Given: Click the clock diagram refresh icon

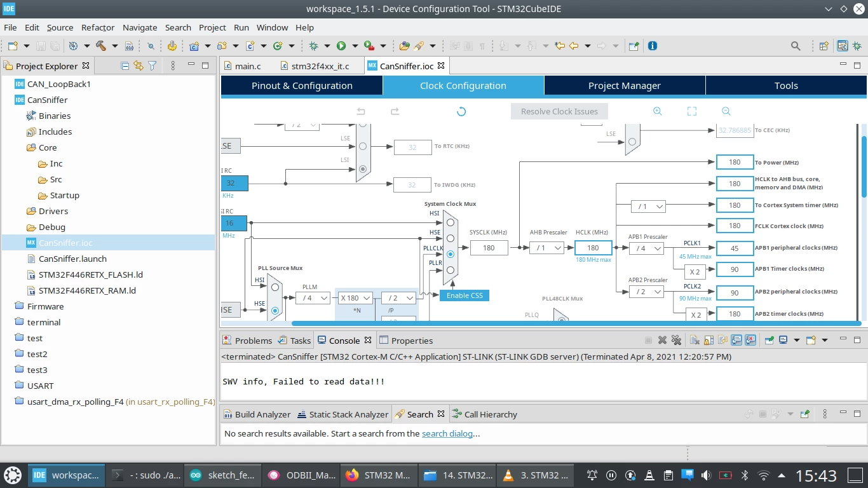Looking at the screenshot, I should coord(461,111).
